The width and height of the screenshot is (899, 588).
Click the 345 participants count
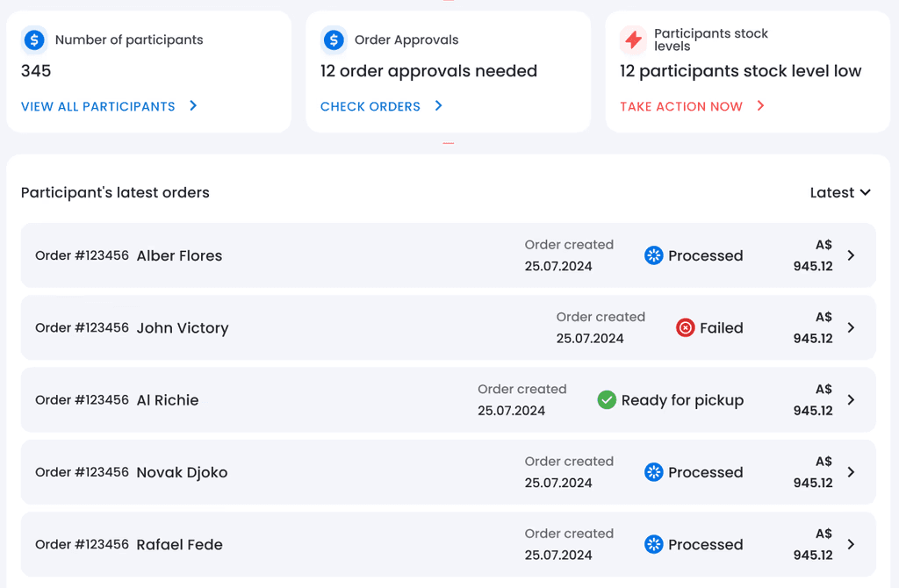36,71
